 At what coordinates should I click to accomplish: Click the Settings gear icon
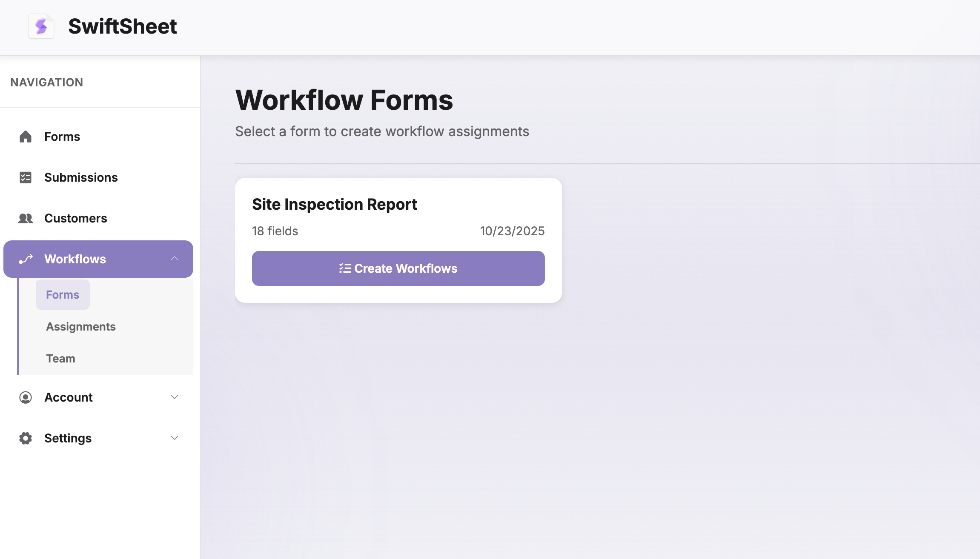[25, 438]
